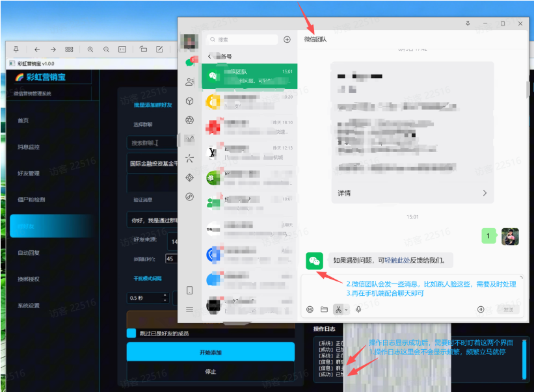This screenshot has height=392, width=534.
Task: Open 好友管理 in 彩虹营销宝 sidebar
Action: point(29,174)
